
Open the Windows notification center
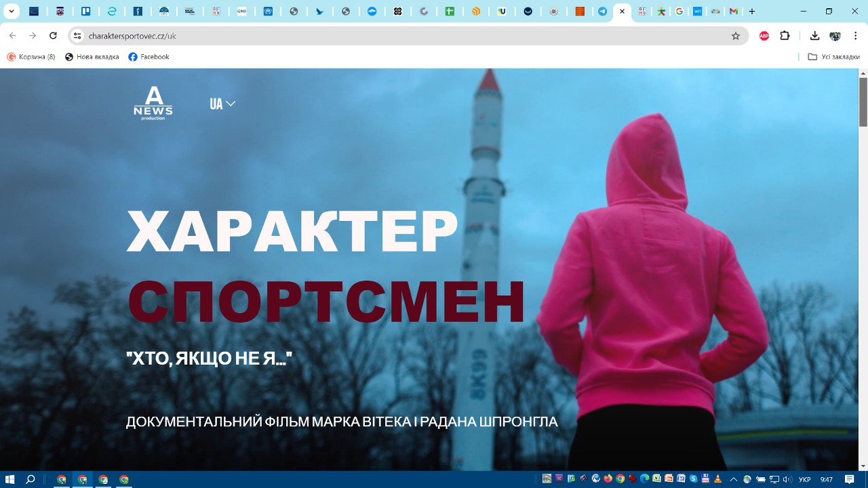click(850, 479)
